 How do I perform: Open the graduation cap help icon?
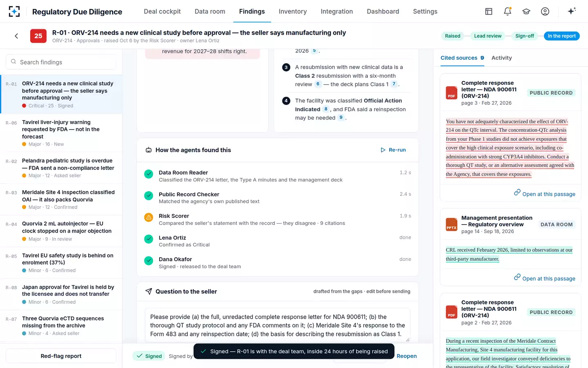coord(526,11)
